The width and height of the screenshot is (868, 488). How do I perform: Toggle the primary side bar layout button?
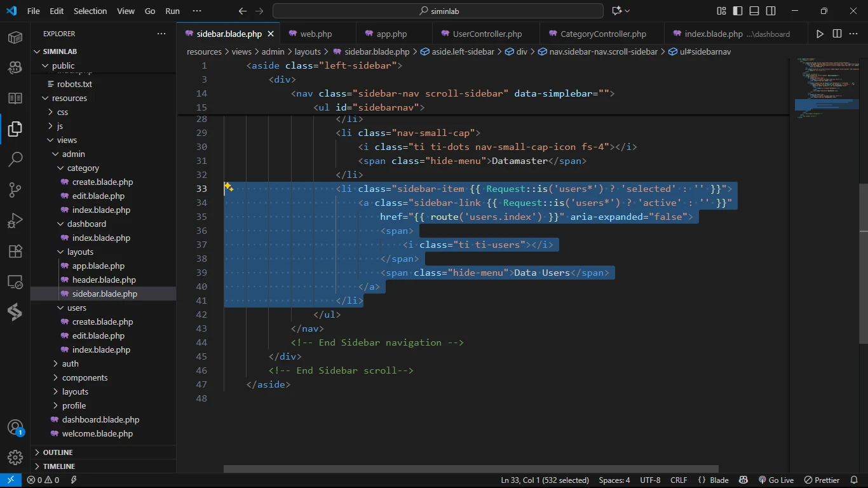click(x=738, y=11)
